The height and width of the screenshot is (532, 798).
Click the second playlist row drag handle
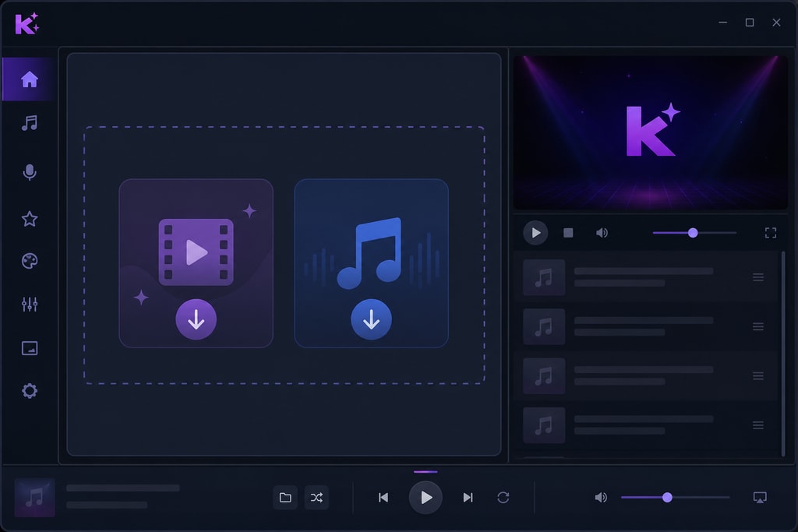point(757,326)
